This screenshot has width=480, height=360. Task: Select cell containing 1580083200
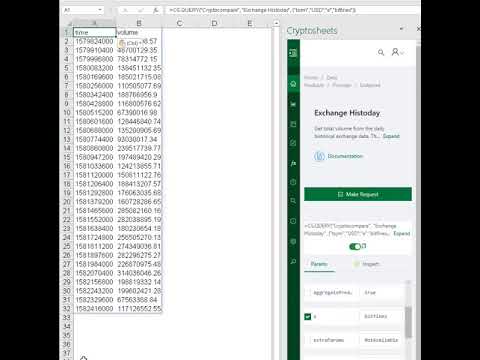94,68
